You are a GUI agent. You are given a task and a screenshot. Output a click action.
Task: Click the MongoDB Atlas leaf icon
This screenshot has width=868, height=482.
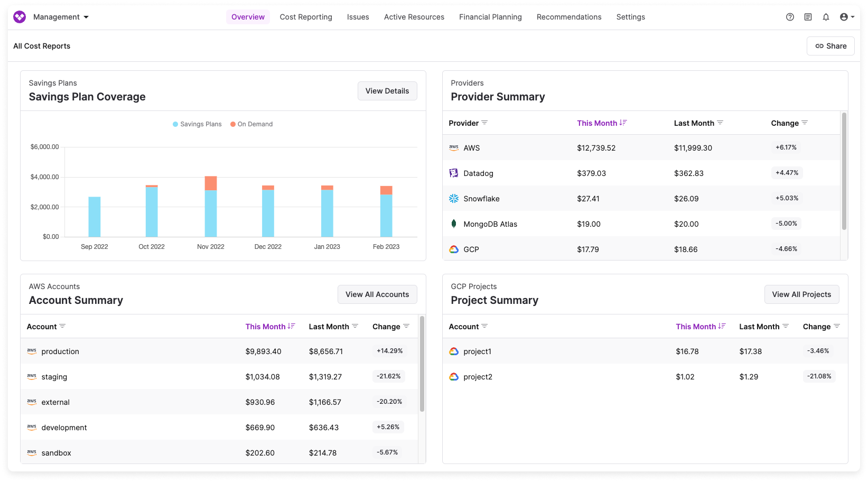click(x=454, y=224)
